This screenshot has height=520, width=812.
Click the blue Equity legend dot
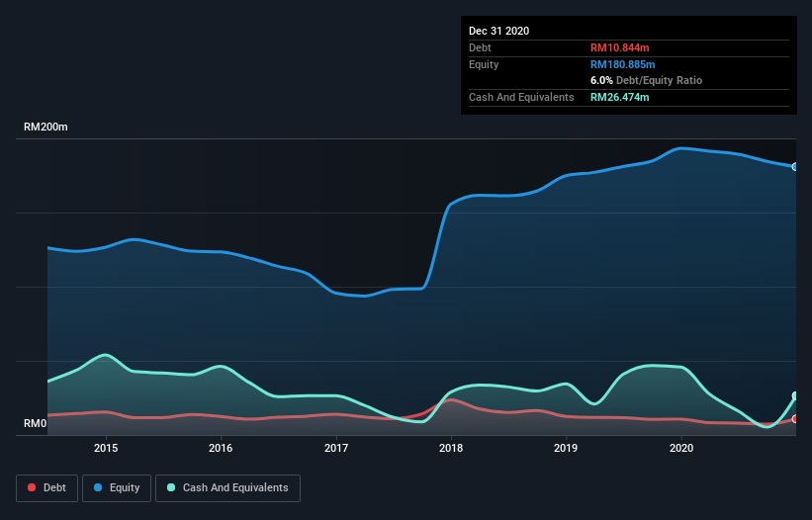98,487
